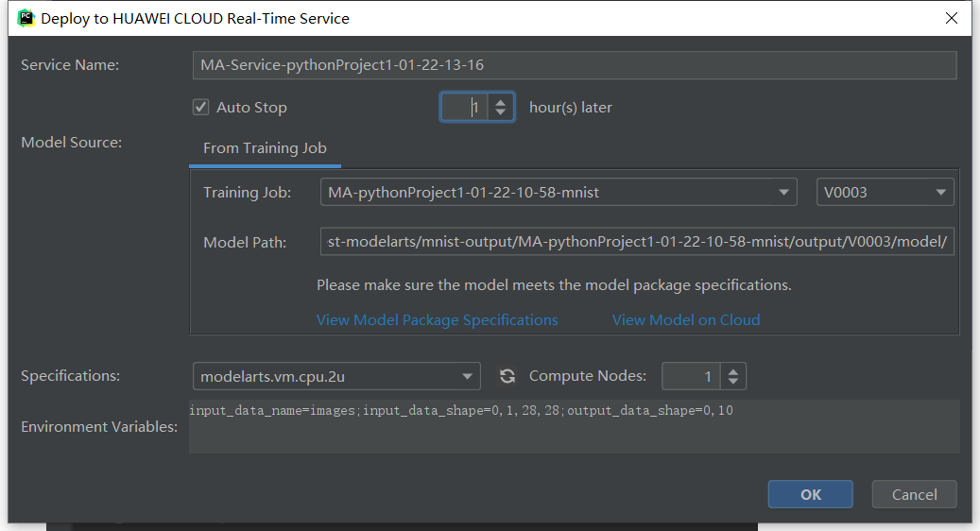The height and width of the screenshot is (531, 980).
Task: Click the Service Name input field
Action: click(575, 65)
